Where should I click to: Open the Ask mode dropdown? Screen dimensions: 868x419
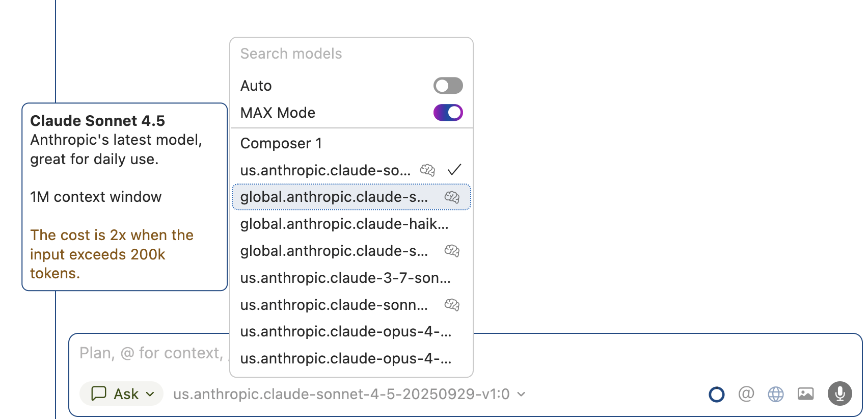[122, 394]
